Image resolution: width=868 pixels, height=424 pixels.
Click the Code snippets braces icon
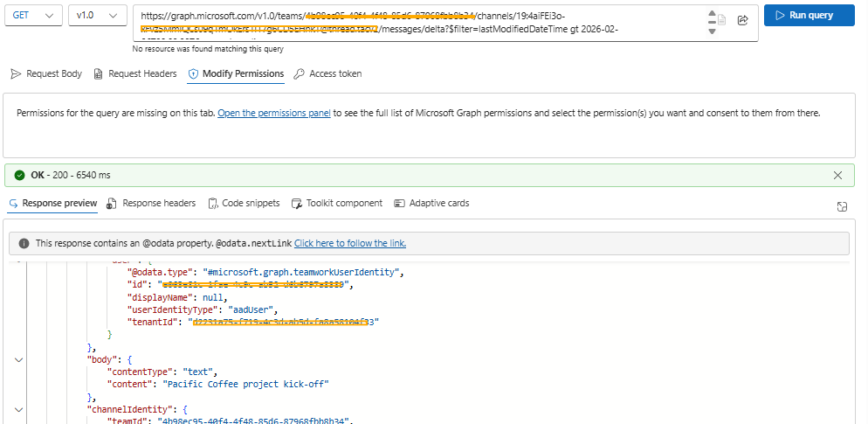[x=213, y=204]
